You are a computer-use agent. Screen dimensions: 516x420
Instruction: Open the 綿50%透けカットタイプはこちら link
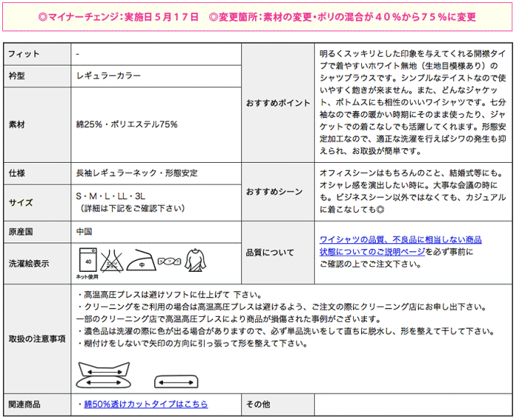[145, 404]
